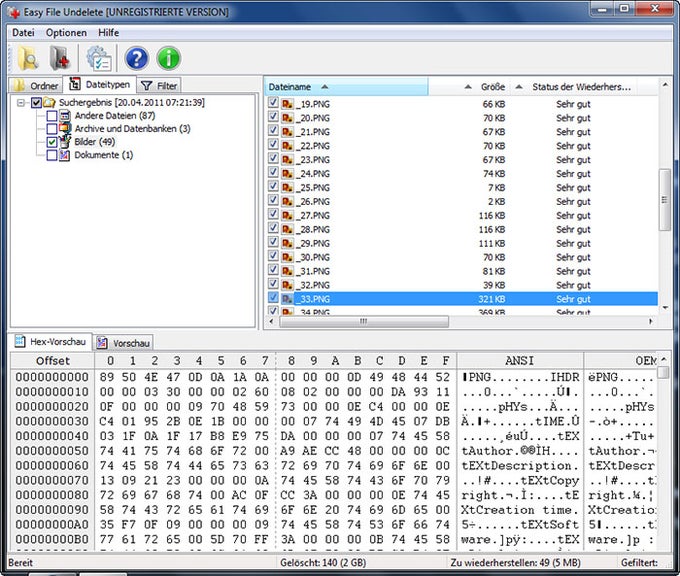
Task: Switch to the Filter tab
Action: 159,85
